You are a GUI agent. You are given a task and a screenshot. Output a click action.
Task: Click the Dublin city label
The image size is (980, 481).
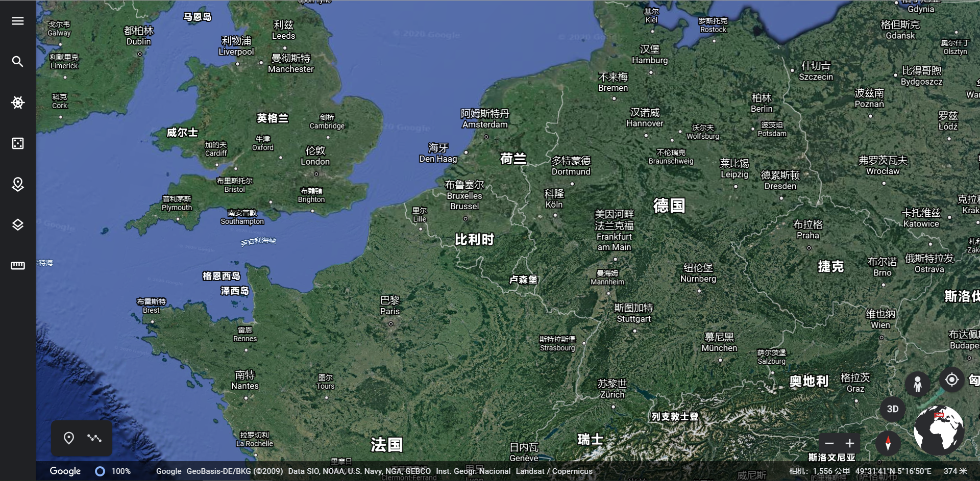(139, 36)
